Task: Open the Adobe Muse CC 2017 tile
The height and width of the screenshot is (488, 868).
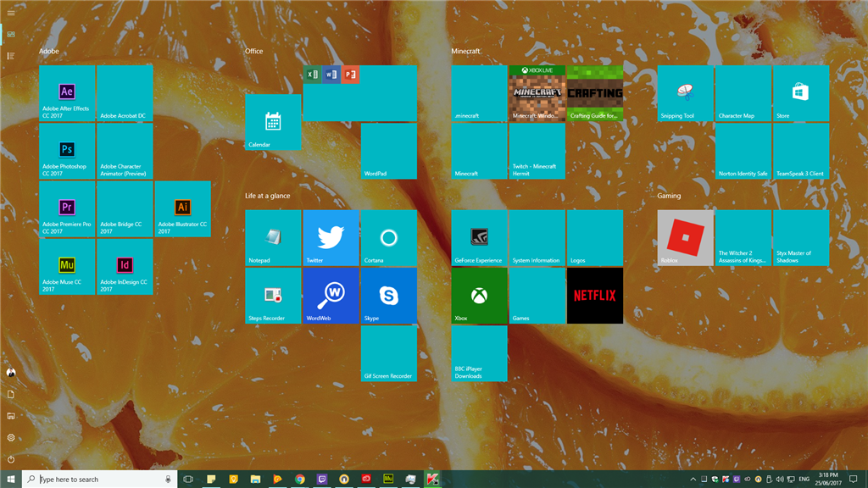Action: [67, 267]
